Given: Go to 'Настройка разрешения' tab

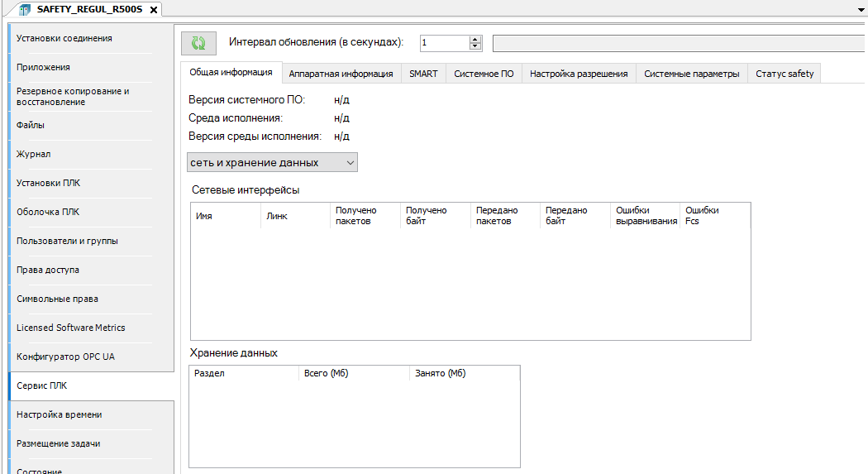Looking at the screenshot, I should (x=579, y=74).
